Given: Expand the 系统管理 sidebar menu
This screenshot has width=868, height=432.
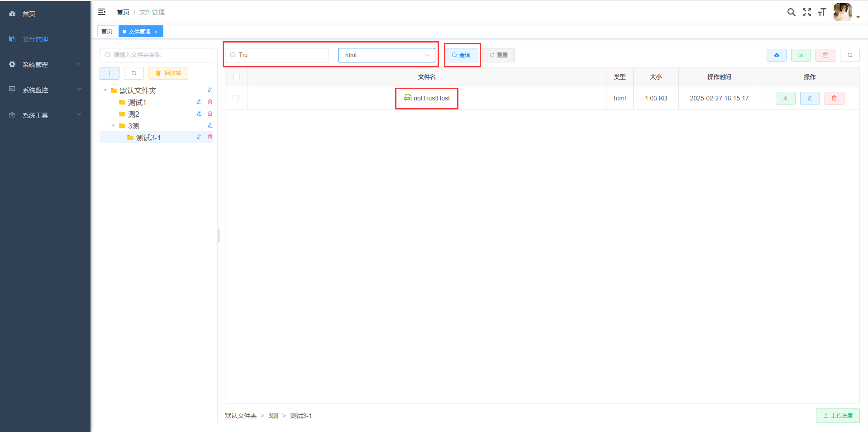Looking at the screenshot, I should (45, 65).
